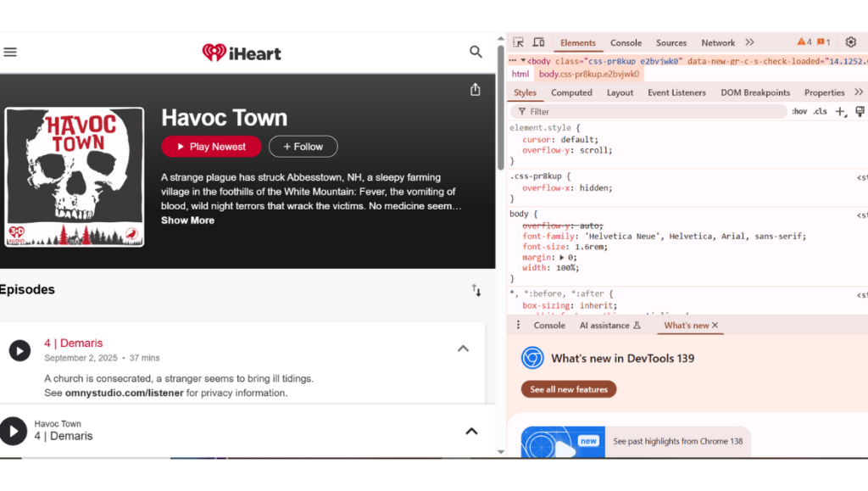The height and width of the screenshot is (491, 868).
Task: Open the Event Listeners pane tab
Action: pos(676,92)
